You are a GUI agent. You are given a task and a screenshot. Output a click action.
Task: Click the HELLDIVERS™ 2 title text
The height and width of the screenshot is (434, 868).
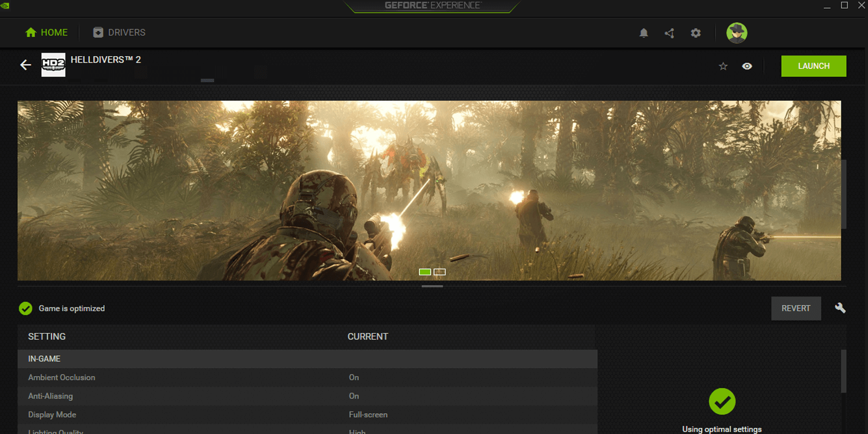[x=105, y=60]
